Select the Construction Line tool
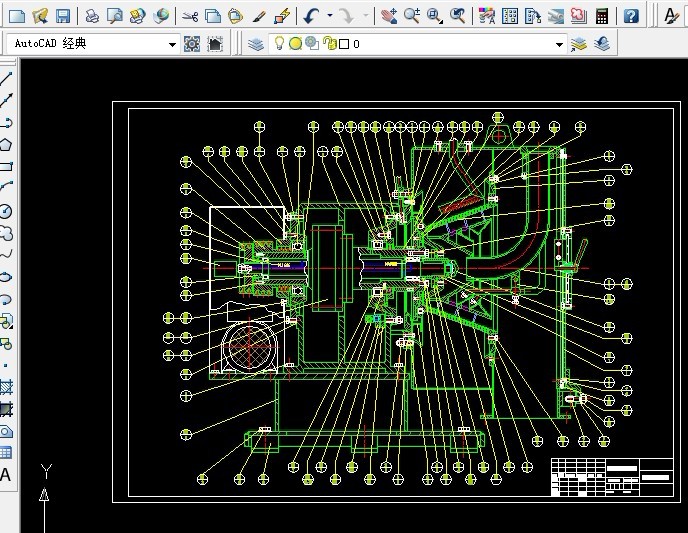The height and width of the screenshot is (533, 688). coord(6,100)
